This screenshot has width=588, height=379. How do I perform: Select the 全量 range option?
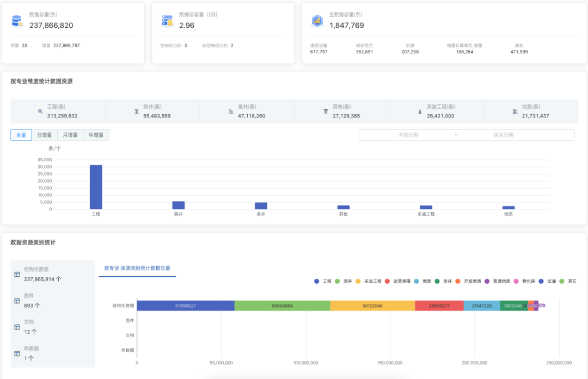(x=21, y=135)
